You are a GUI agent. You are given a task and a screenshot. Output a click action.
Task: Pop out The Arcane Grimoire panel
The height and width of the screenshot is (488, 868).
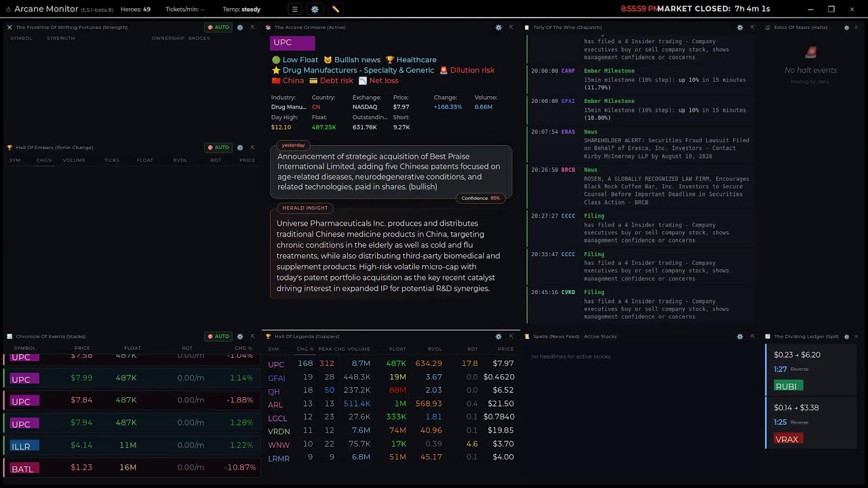511,27
